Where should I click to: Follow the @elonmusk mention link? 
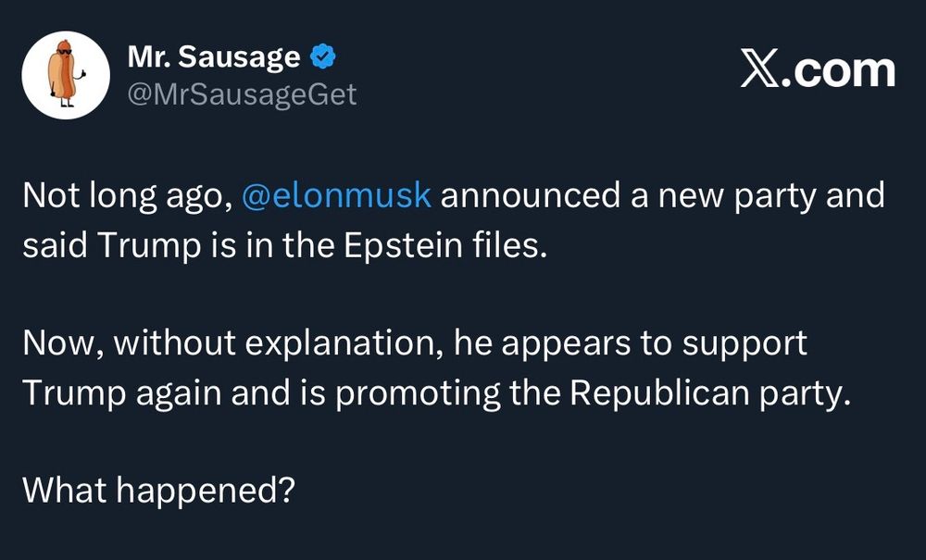pos(336,197)
